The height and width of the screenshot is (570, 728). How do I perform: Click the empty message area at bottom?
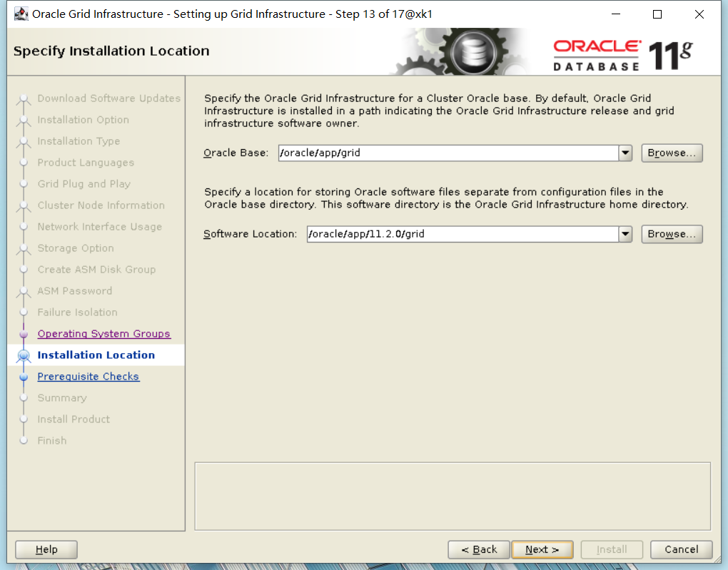(453, 497)
